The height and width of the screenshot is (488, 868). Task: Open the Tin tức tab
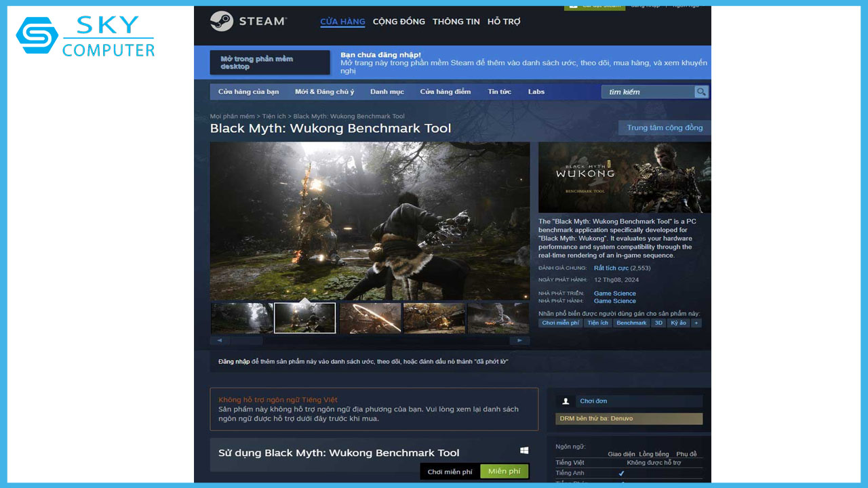tap(500, 91)
